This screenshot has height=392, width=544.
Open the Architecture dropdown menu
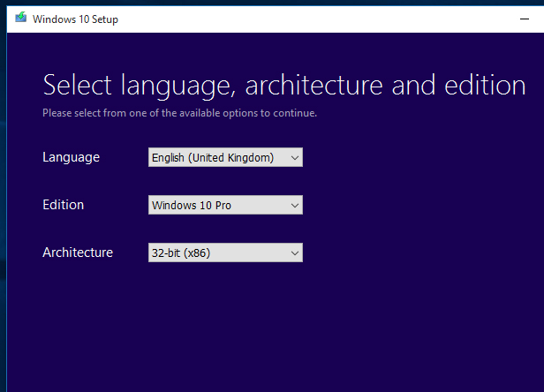(225, 253)
